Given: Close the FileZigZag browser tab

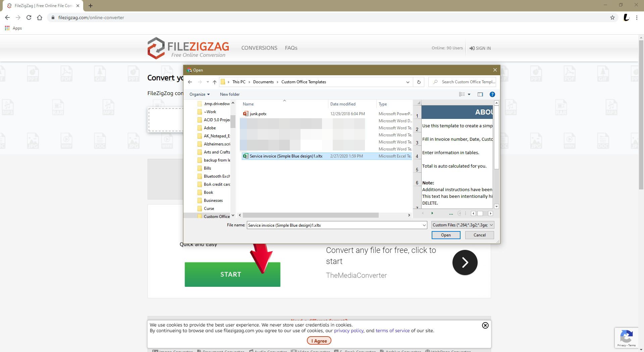Looking at the screenshot, I should coord(78,6).
